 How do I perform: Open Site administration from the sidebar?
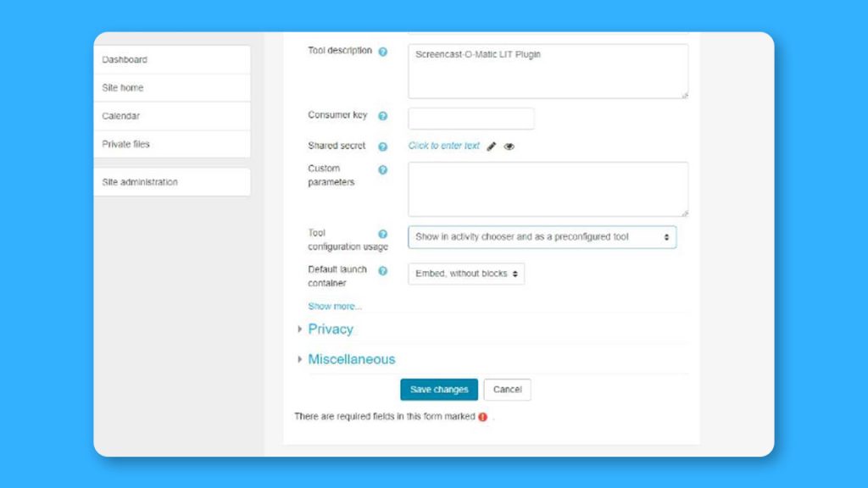point(140,181)
